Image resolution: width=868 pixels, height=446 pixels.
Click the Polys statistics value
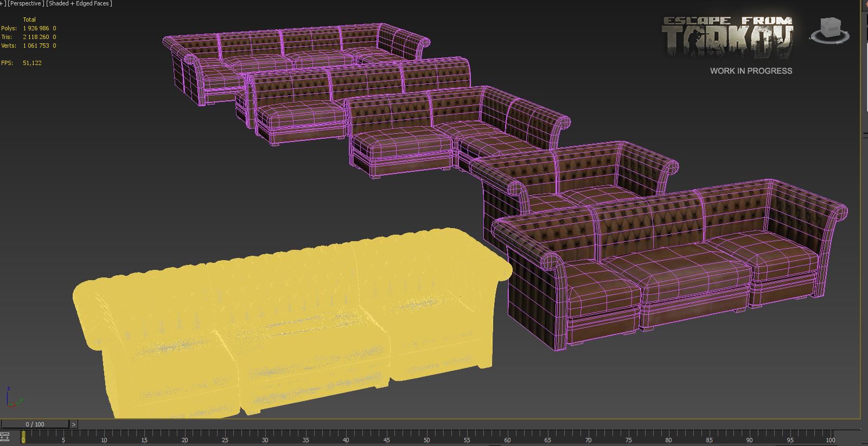click(x=36, y=28)
